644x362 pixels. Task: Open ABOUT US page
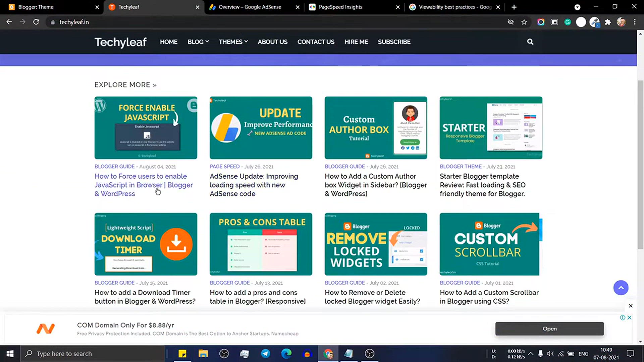[x=272, y=42]
